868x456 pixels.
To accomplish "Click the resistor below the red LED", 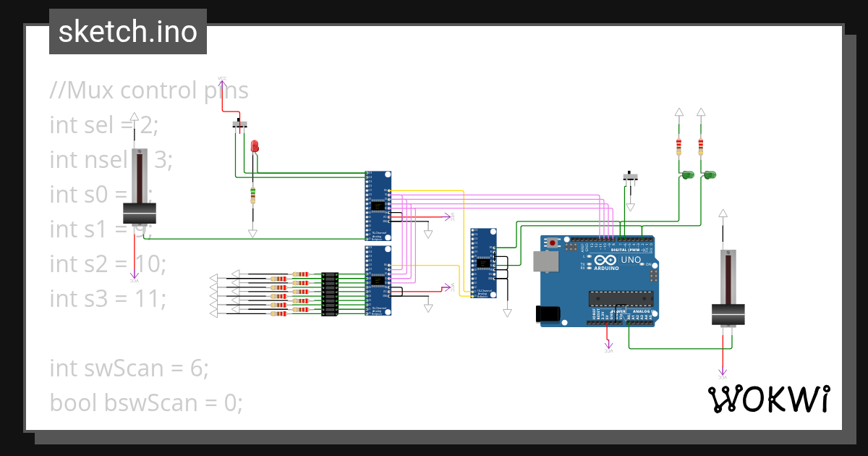I will click(253, 195).
